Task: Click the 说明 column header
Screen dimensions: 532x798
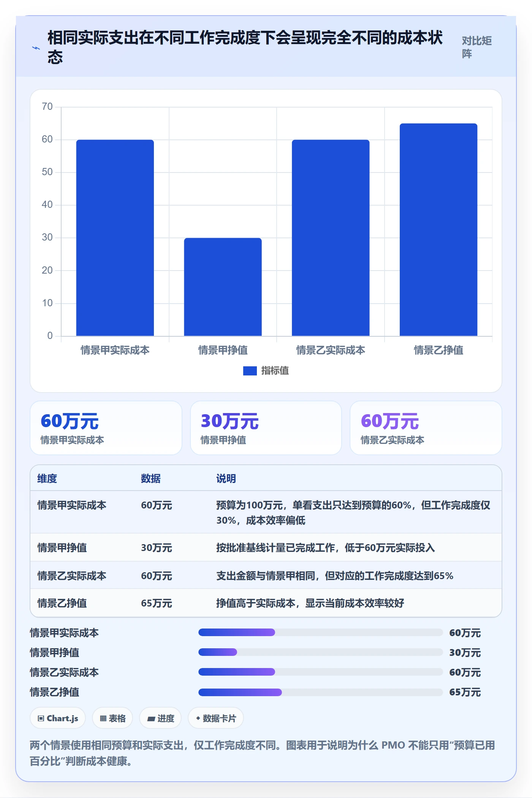Action: [226, 478]
